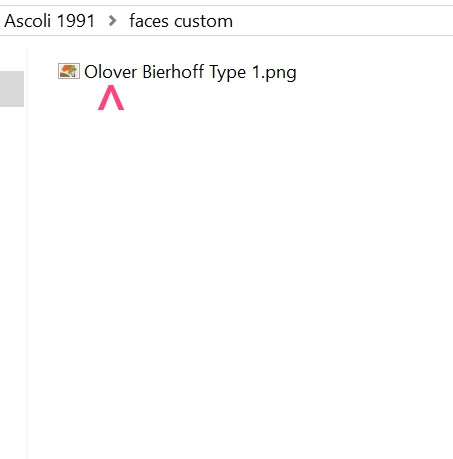Deselect files by clicking empty white area

[x=240, y=267]
